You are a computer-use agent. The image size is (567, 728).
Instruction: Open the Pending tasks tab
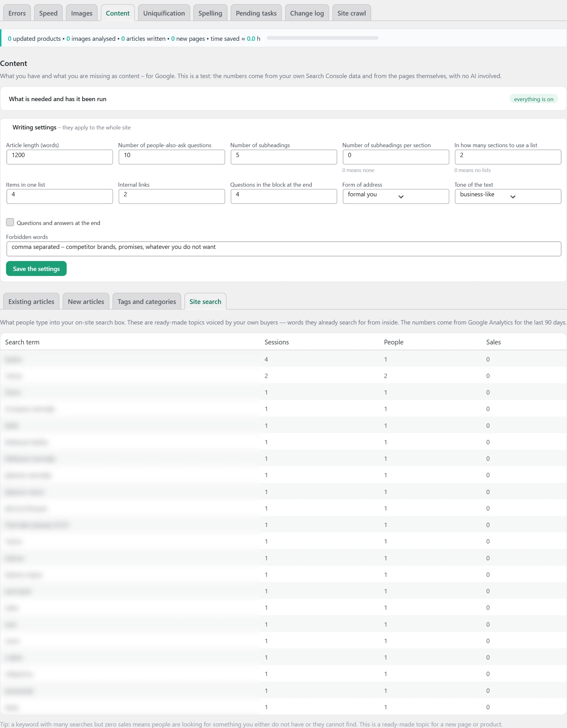pos(256,13)
